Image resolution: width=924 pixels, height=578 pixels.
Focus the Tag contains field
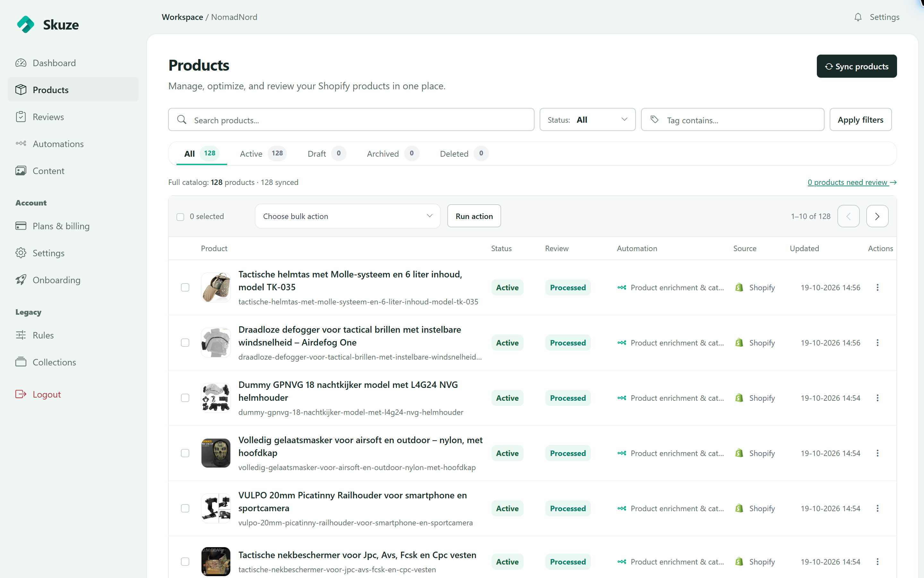tap(732, 120)
